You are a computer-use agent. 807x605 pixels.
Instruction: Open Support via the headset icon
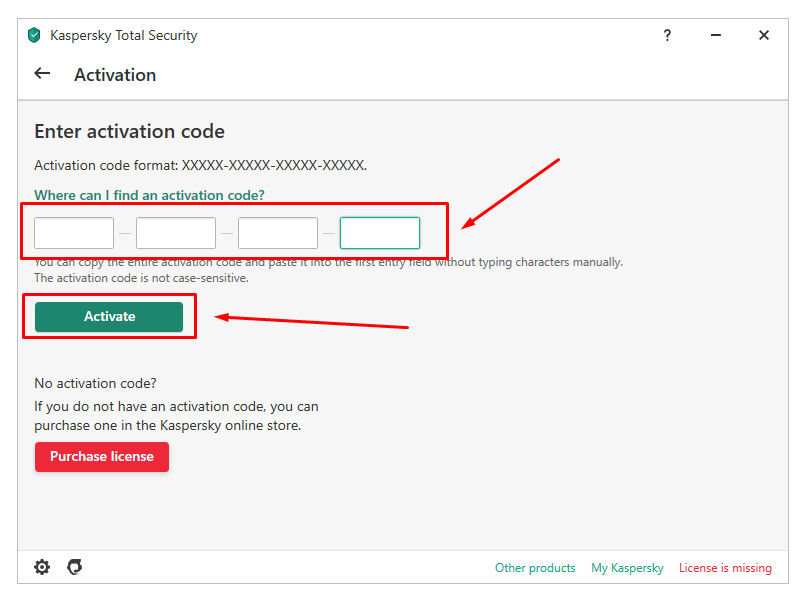(x=75, y=567)
